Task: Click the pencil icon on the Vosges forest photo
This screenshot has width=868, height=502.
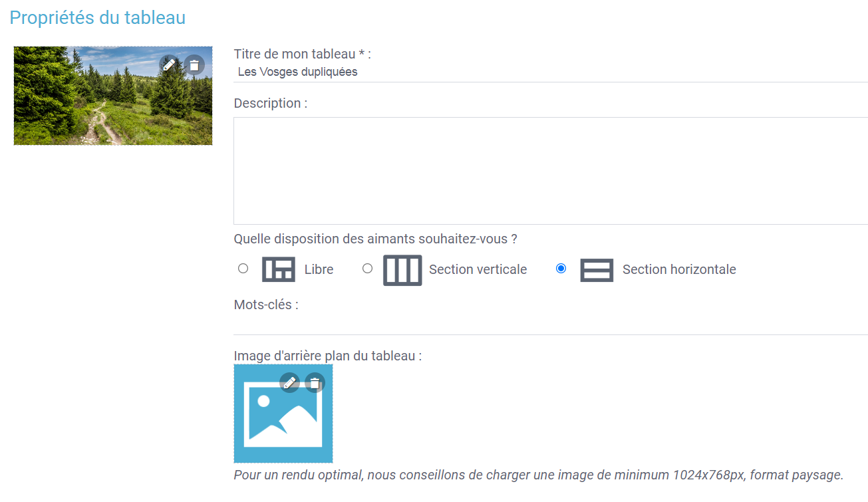Action: (x=169, y=64)
